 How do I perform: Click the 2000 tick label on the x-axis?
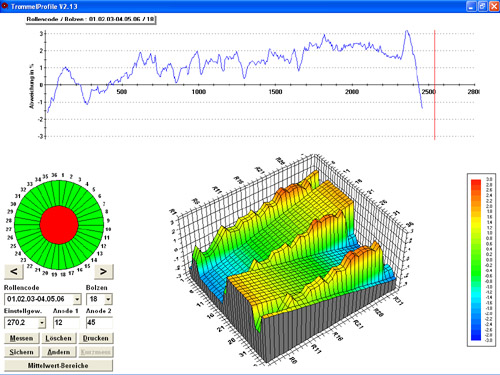[352, 92]
